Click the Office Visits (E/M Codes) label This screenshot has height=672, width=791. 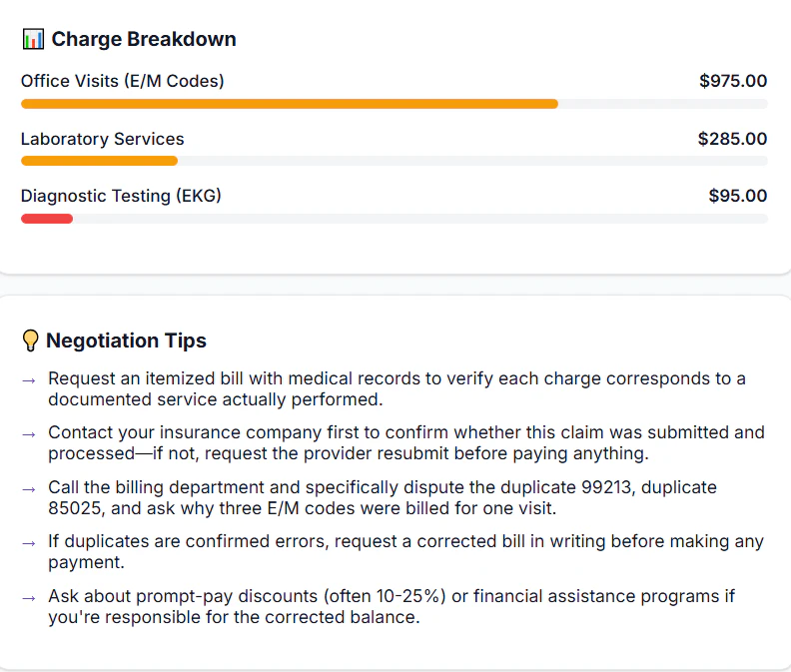[122, 81]
